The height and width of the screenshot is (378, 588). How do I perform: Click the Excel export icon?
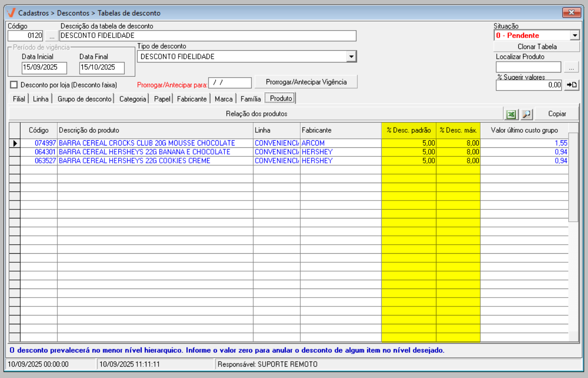(x=511, y=114)
